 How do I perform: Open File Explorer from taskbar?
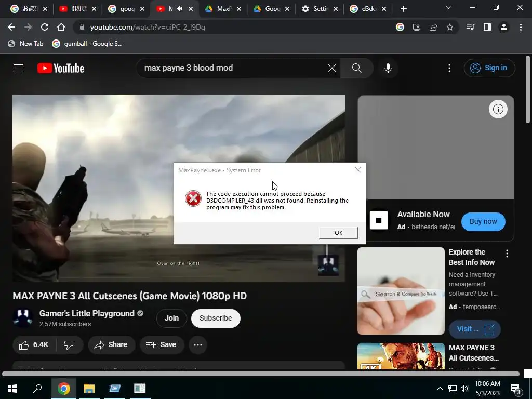click(x=89, y=389)
